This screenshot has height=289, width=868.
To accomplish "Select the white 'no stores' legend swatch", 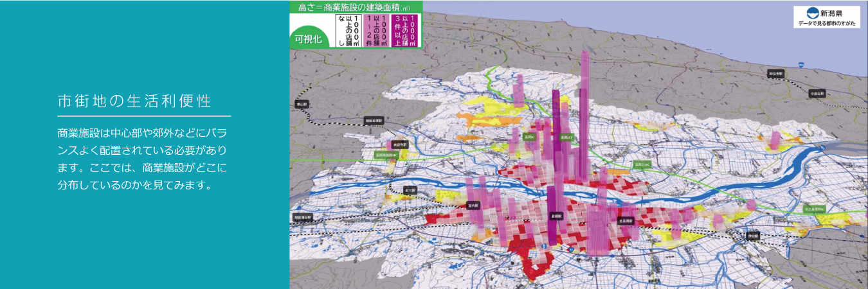I will (x=348, y=30).
